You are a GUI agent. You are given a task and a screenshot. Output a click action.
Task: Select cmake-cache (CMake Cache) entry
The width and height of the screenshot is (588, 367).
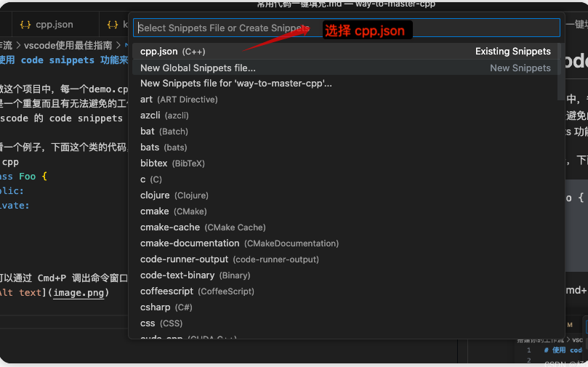[x=345, y=227]
